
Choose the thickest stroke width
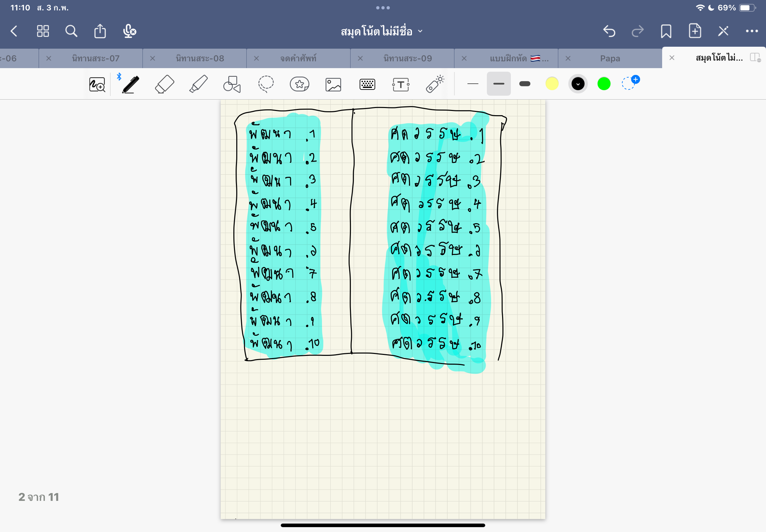pos(525,84)
